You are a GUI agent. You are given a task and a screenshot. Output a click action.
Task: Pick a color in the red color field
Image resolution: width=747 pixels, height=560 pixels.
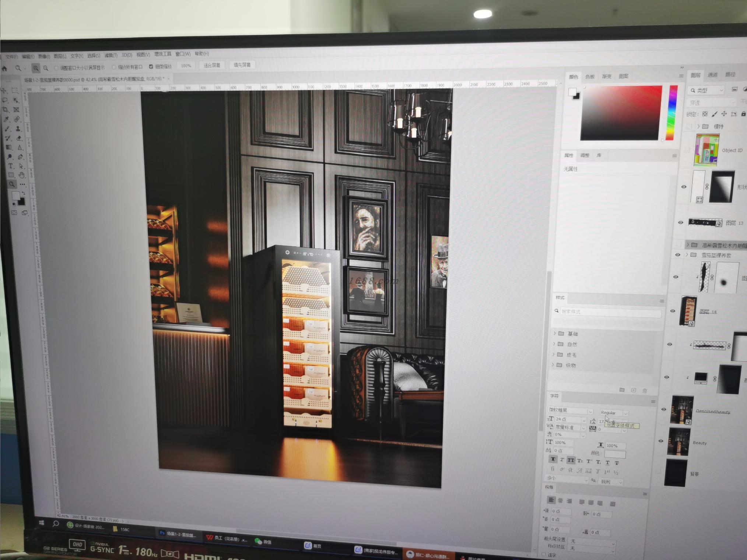click(x=622, y=113)
